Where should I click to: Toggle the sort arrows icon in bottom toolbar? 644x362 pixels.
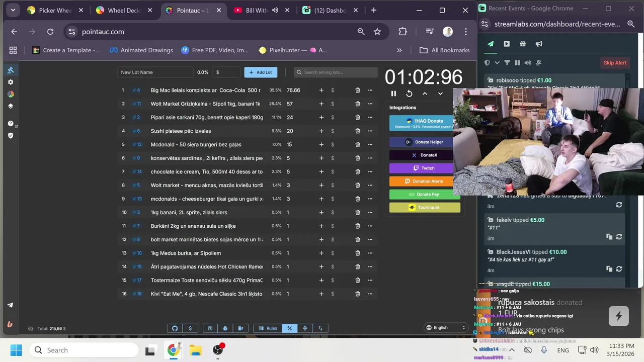point(320,328)
